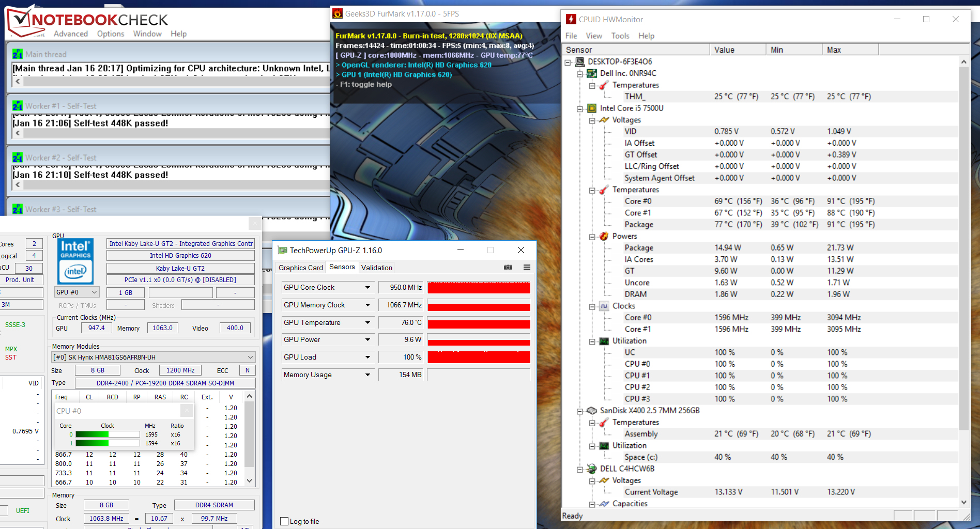Switch to the Graphics Card tab
This screenshot has height=529, width=980.
coord(300,268)
